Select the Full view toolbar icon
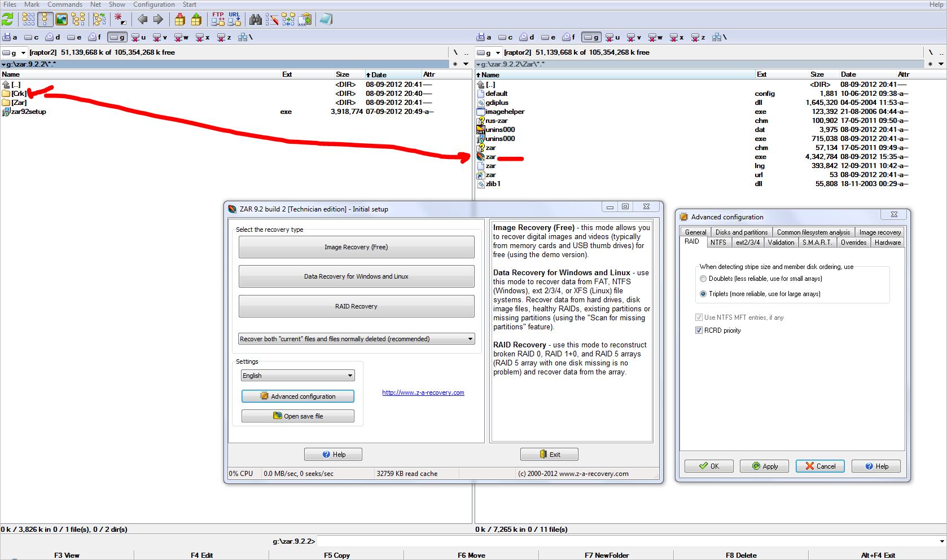The width and height of the screenshot is (947, 560). click(45, 20)
